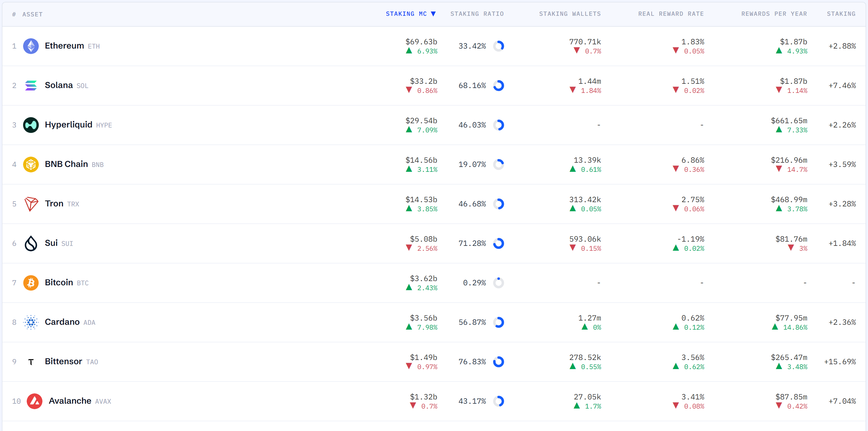Sort table by Real Reward Rate column
This screenshot has height=431, width=868.
point(671,14)
